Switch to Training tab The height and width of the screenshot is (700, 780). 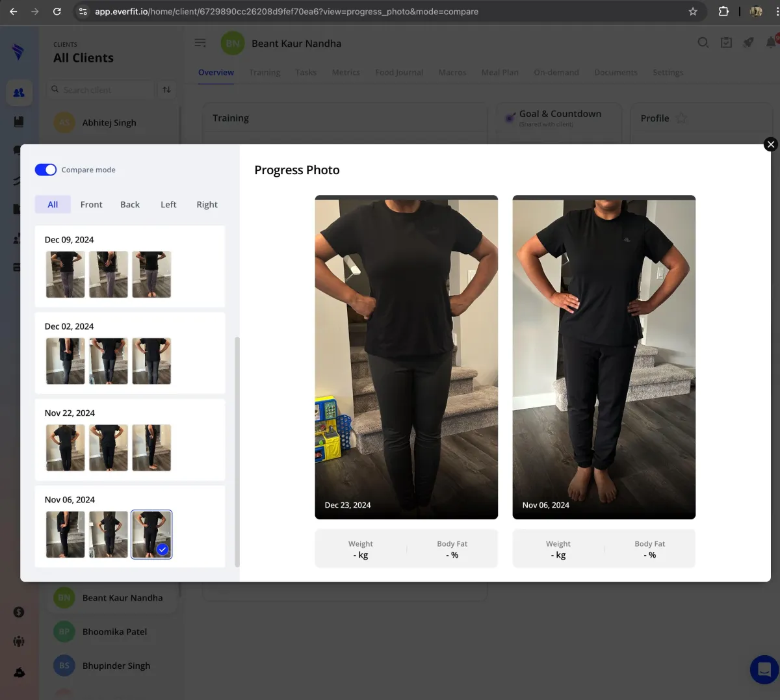click(x=265, y=72)
